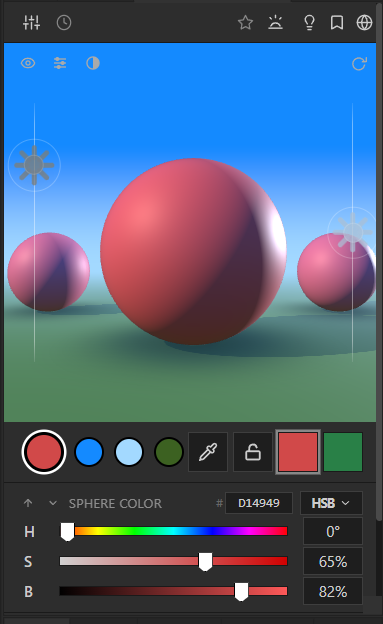Screen dimensions: 383x624
Task: Click the hex field showing D14949
Action: coord(259,503)
